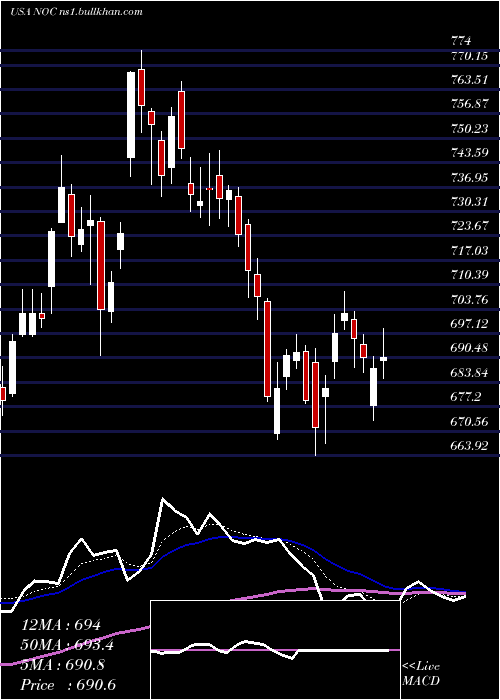Select the 730.31 price level label

[469, 202]
